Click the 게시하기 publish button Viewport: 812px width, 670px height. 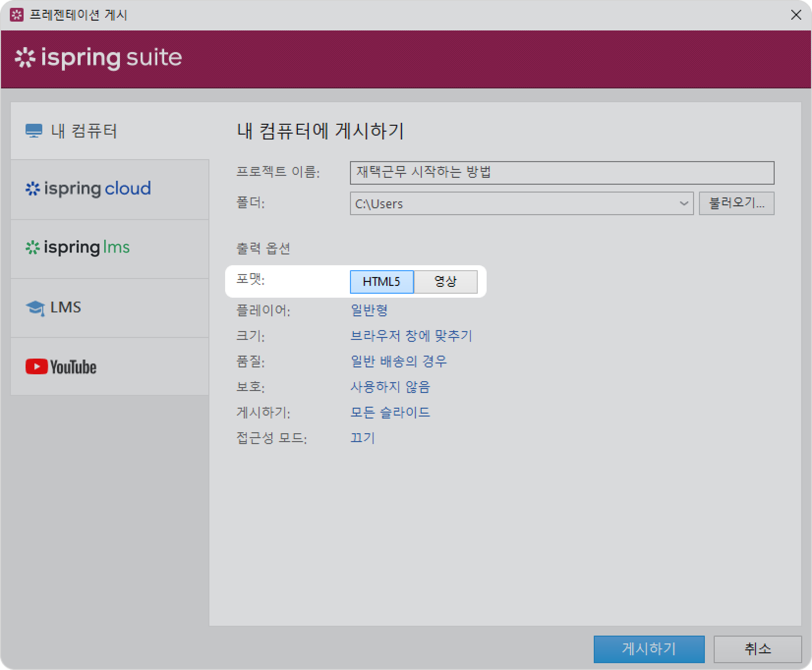(x=649, y=649)
